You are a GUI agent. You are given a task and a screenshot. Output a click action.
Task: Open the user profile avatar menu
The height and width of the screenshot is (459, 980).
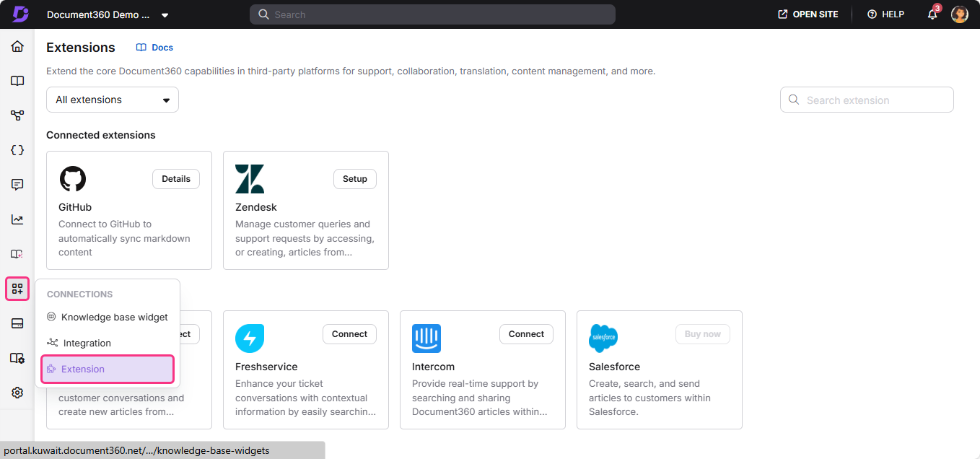coord(959,14)
